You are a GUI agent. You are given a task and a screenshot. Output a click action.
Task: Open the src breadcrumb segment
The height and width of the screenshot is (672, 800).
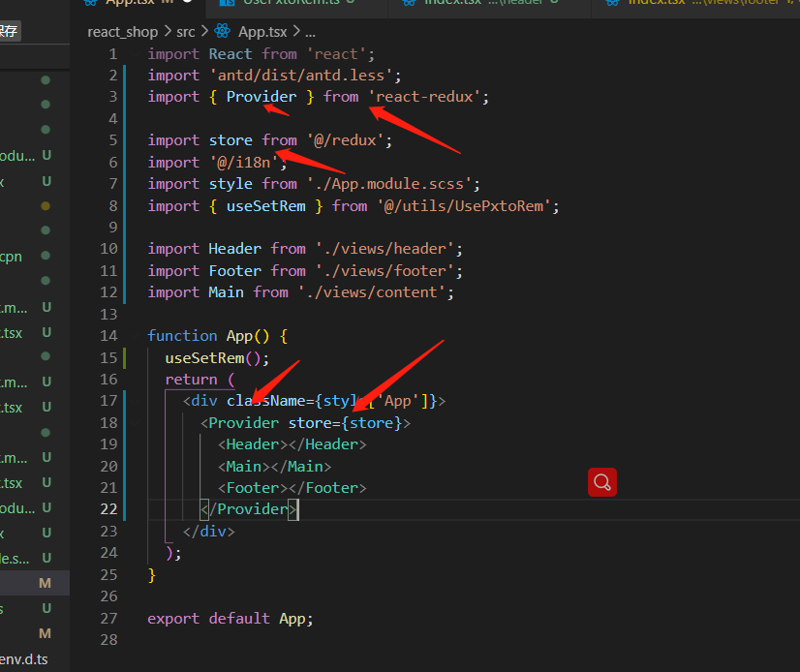pos(186,32)
